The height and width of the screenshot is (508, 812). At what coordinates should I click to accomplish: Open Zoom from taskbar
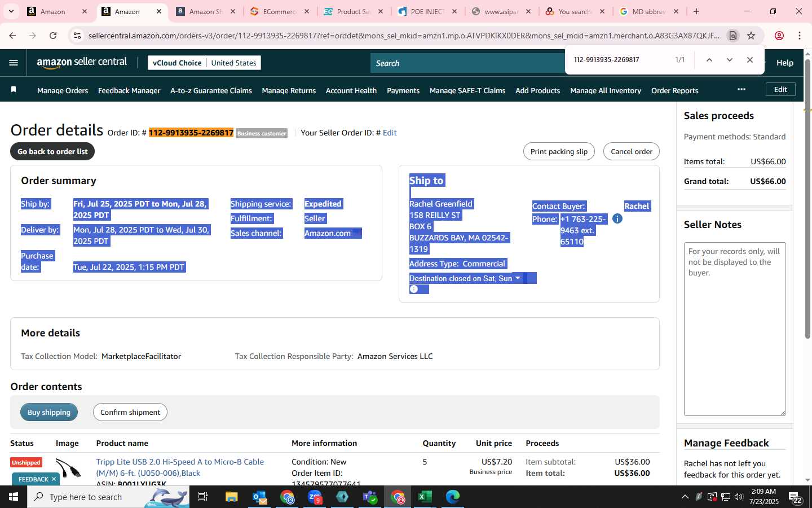[315, 497]
